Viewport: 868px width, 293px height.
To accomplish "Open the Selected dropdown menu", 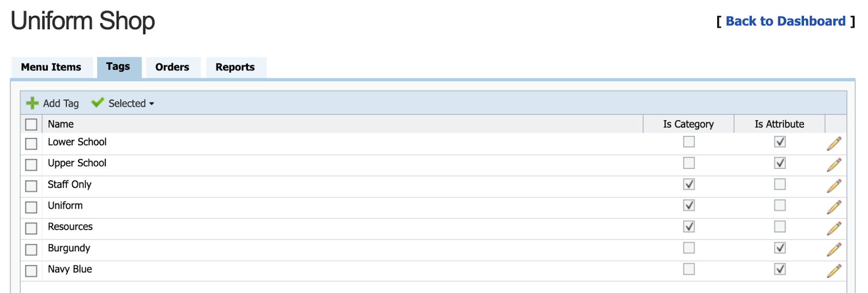I will (130, 103).
